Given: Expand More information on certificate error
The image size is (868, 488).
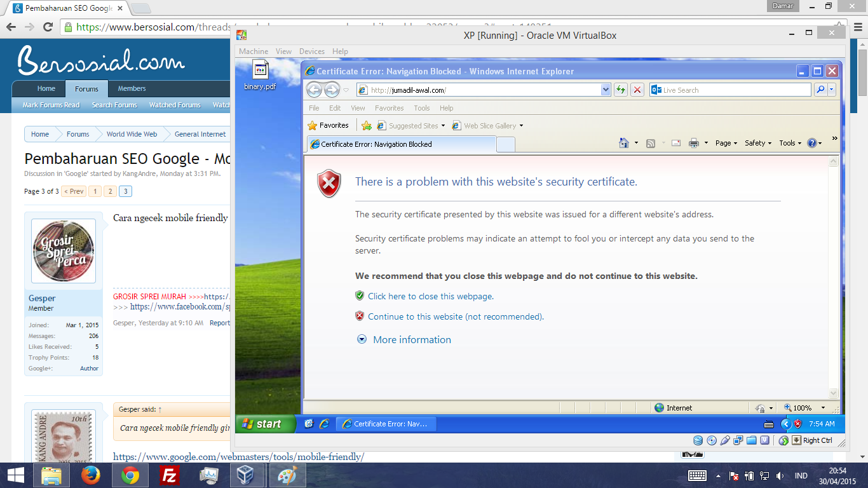Looking at the screenshot, I should (x=404, y=339).
